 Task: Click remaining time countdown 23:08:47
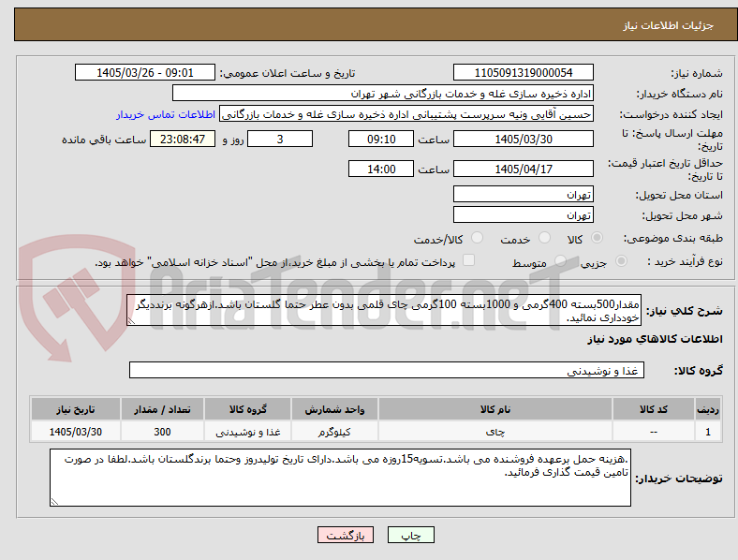pos(183,139)
